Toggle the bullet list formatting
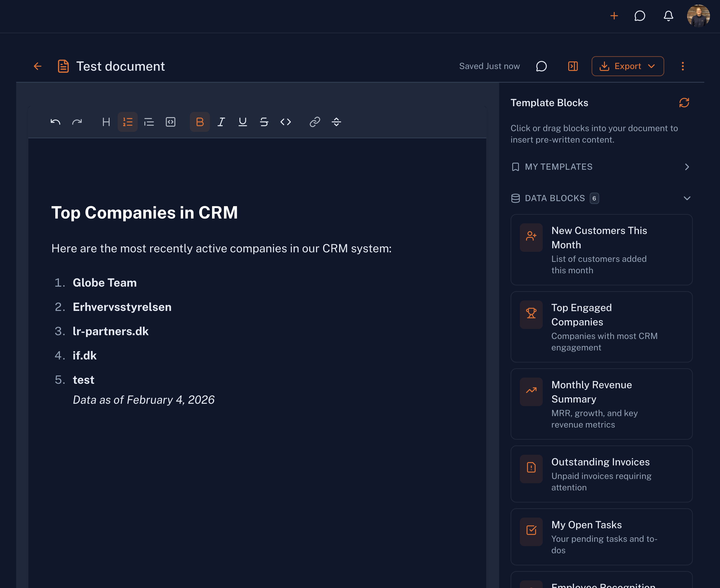Viewport: 720px width, 588px height. (149, 122)
